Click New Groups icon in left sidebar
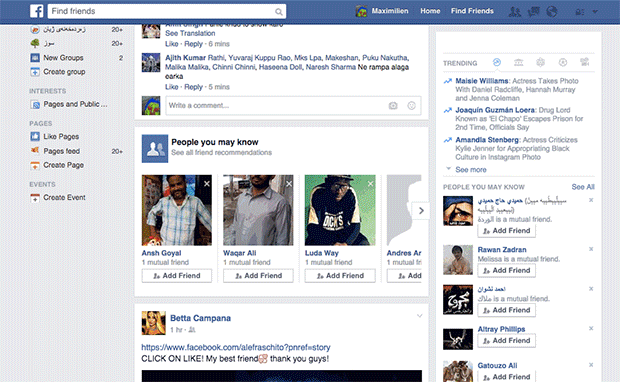 (35, 58)
